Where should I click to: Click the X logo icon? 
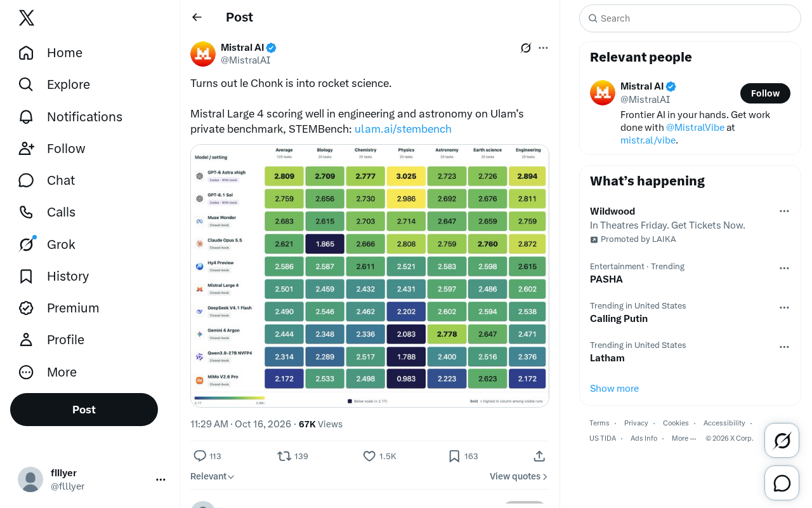27,18
